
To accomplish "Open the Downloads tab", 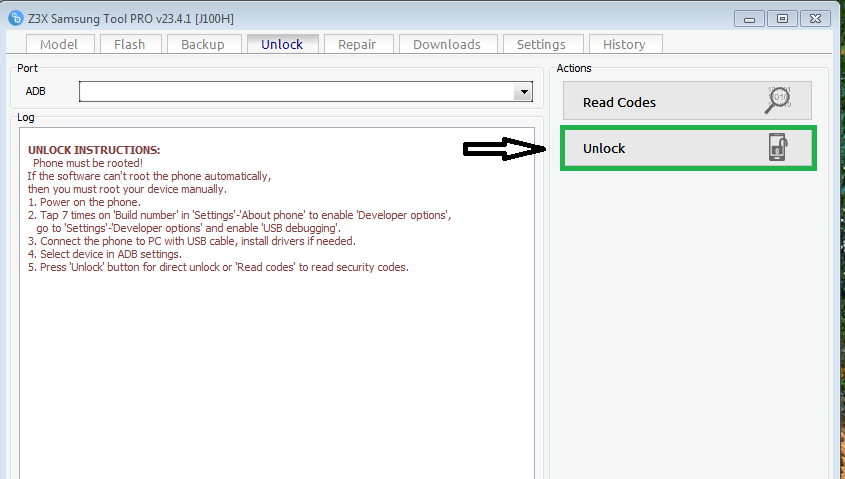I will click(x=447, y=44).
